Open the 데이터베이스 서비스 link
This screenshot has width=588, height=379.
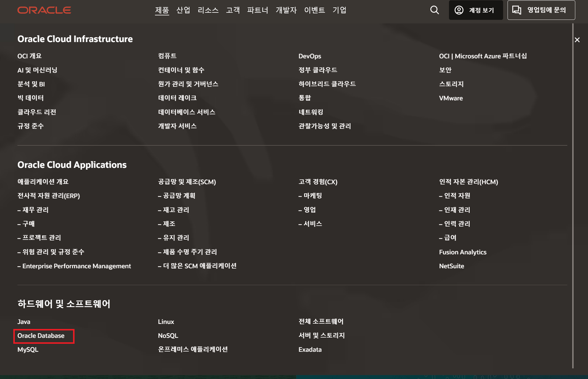click(x=187, y=112)
